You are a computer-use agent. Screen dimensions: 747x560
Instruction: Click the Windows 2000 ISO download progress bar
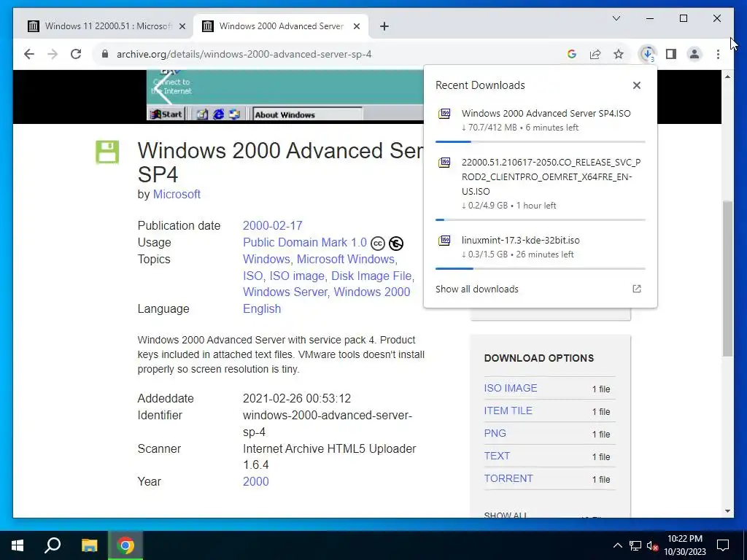(541, 142)
